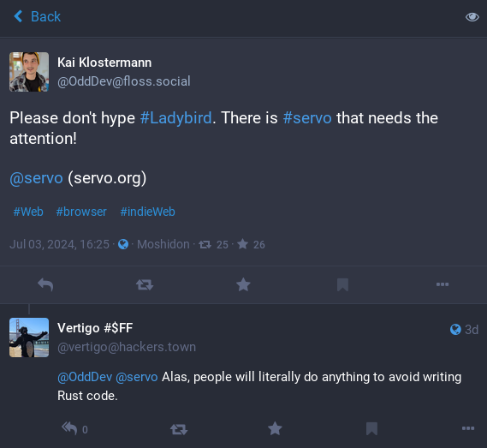Open Vertigo's profile picture
The height and width of the screenshot is (448, 487).
click(x=29, y=337)
